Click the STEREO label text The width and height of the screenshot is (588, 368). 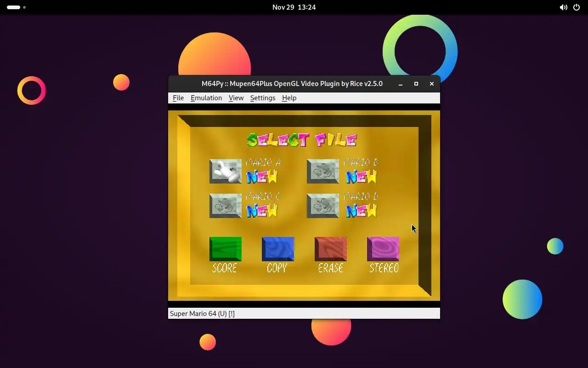[x=384, y=268]
